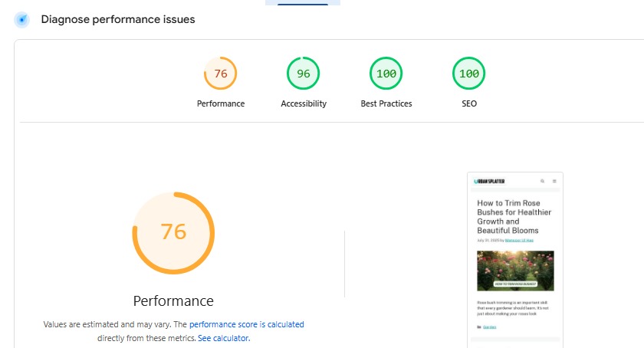
Task: Jump to the SEO score 100 gauge
Action: (469, 74)
